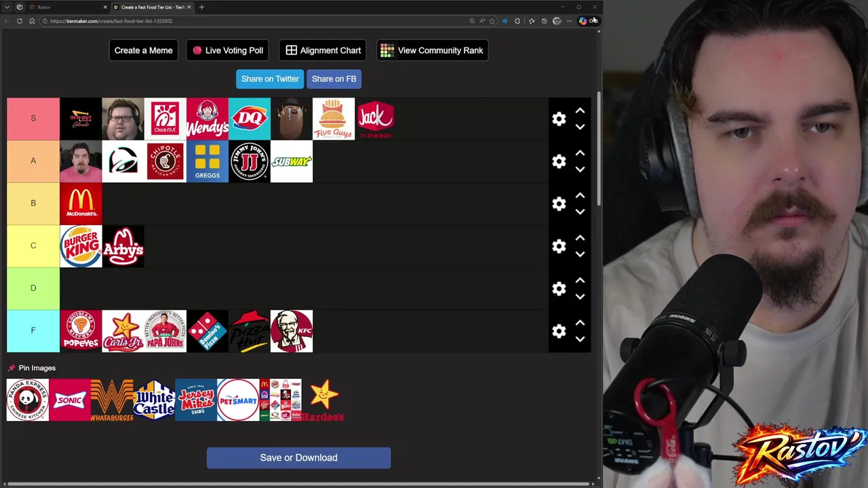Select the B tier label
The image size is (868, 488).
(33, 203)
